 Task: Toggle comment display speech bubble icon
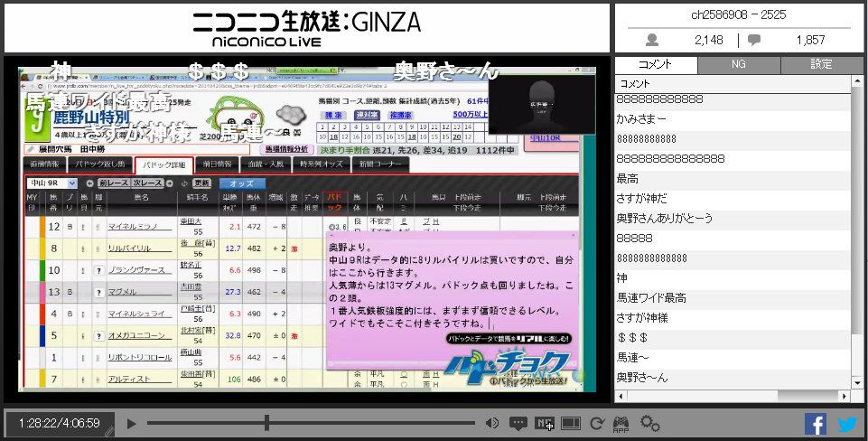518,425
